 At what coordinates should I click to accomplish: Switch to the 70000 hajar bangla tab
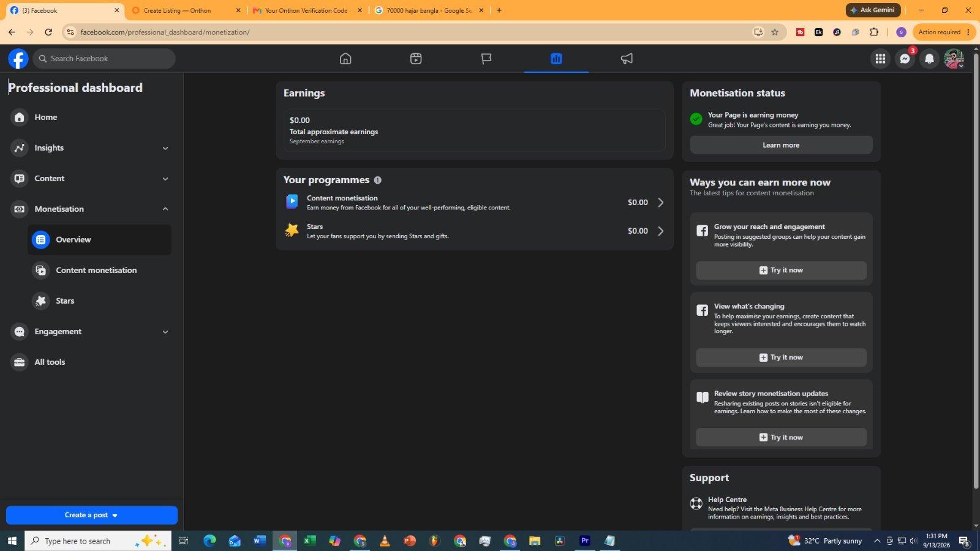(429, 10)
